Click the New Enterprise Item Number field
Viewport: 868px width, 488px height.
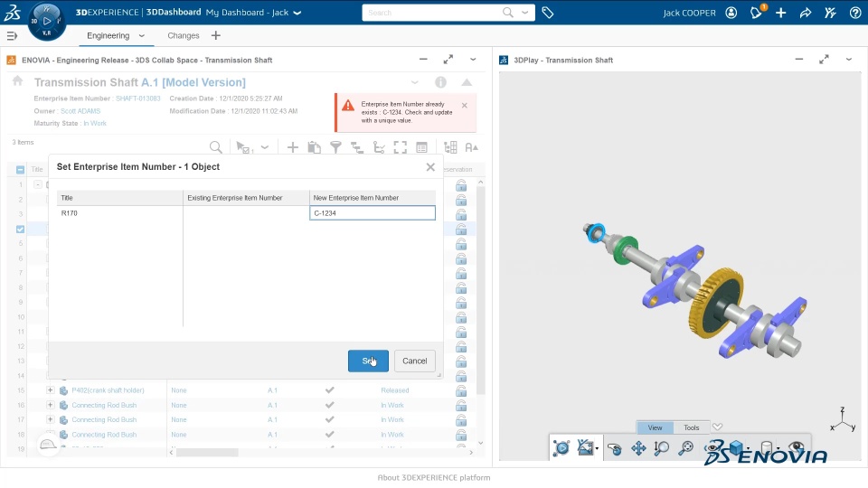coord(373,213)
